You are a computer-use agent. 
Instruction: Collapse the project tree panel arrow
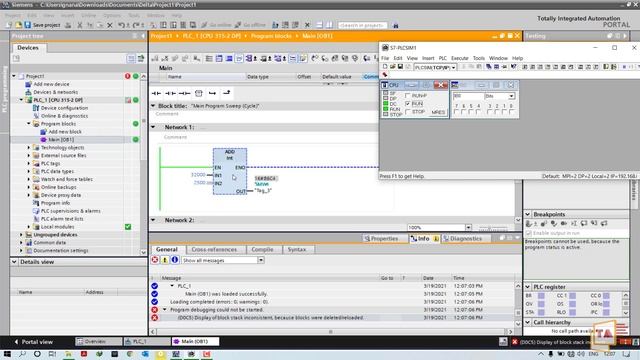click(143, 36)
